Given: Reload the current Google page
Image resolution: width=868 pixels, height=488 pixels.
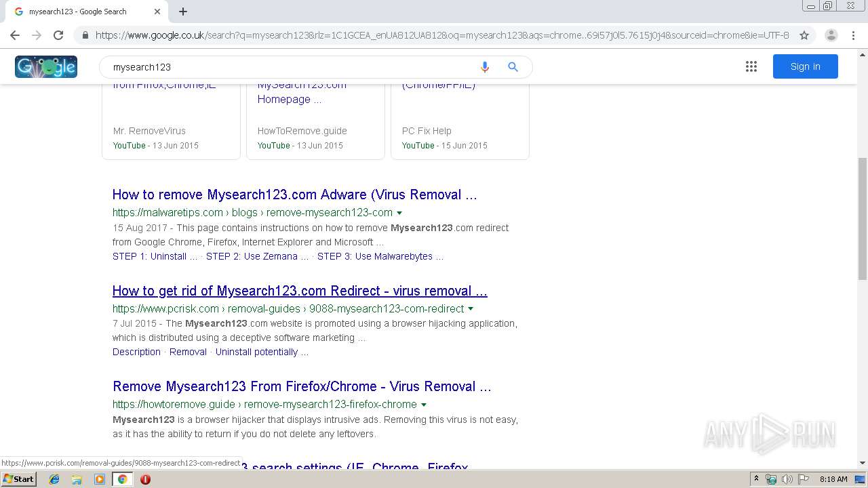Looking at the screenshot, I should (58, 35).
